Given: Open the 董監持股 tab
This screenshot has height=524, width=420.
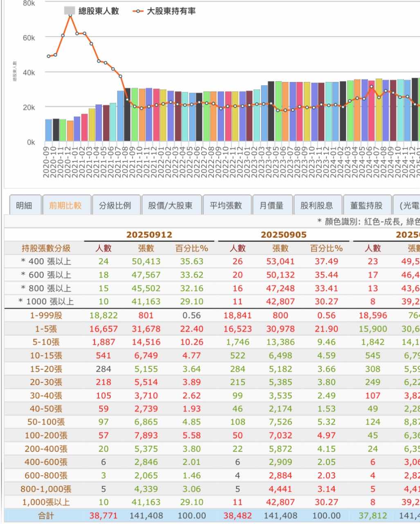Looking at the screenshot, I should pyautogui.click(x=367, y=205).
